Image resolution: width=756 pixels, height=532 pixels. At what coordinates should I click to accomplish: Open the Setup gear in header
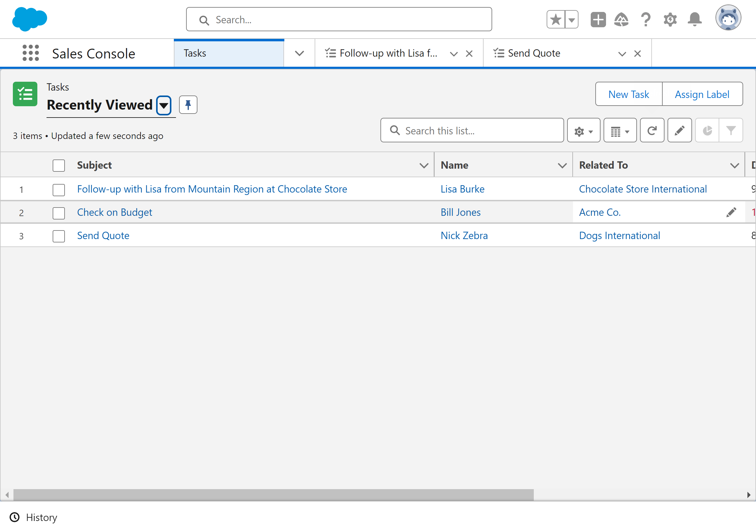coord(670,19)
